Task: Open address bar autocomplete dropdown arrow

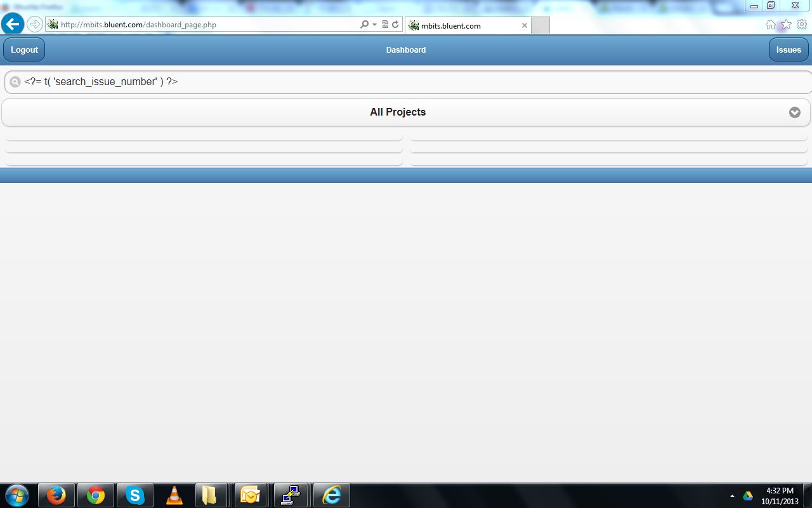Action: pyautogui.click(x=374, y=25)
